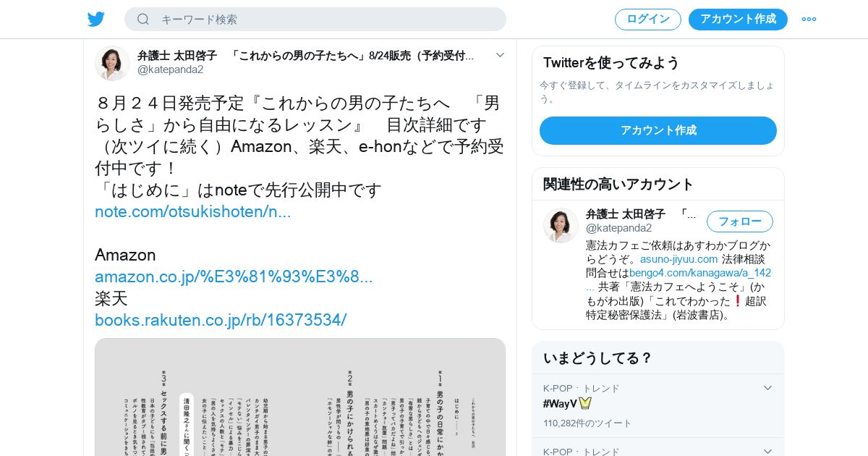Click the crown emoji next to #WayV
This screenshot has height=456, width=868.
click(585, 403)
